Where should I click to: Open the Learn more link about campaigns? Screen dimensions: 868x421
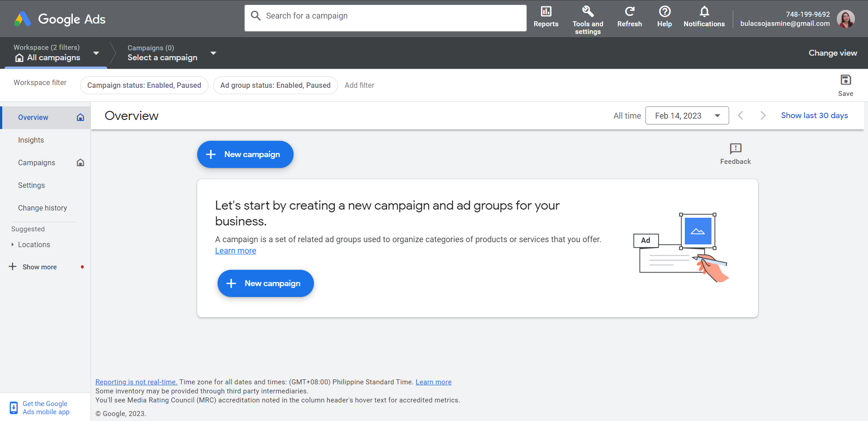236,251
